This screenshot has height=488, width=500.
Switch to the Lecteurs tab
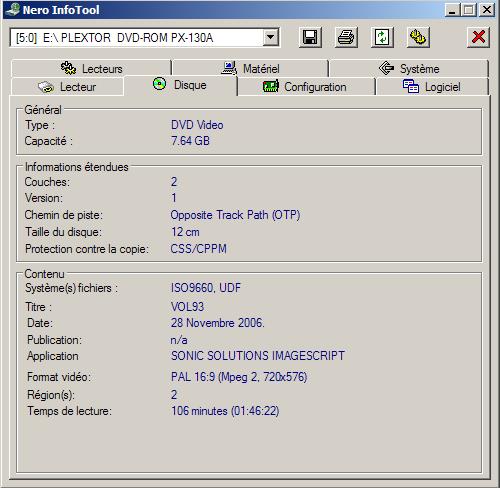pyautogui.click(x=91, y=68)
